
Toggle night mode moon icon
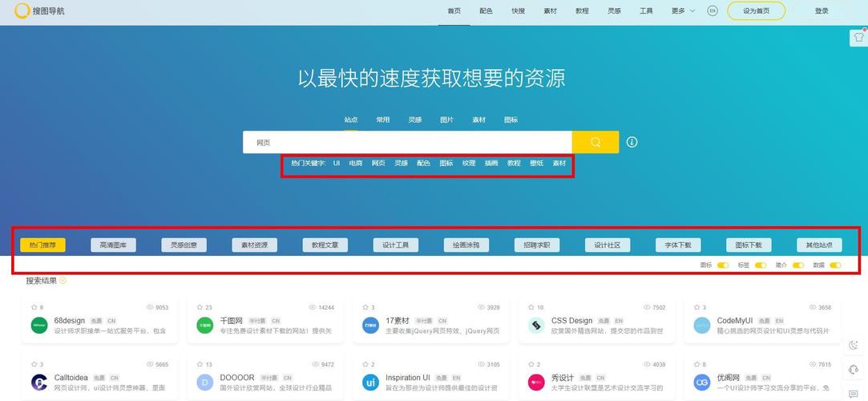[x=854, y=345]
